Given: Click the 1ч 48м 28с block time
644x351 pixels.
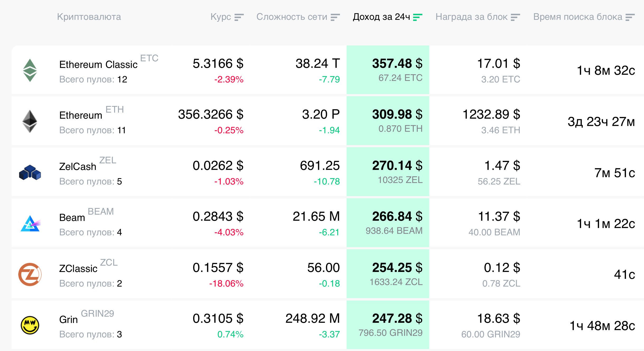Looking at the screenshot, I should click(602, 326).
